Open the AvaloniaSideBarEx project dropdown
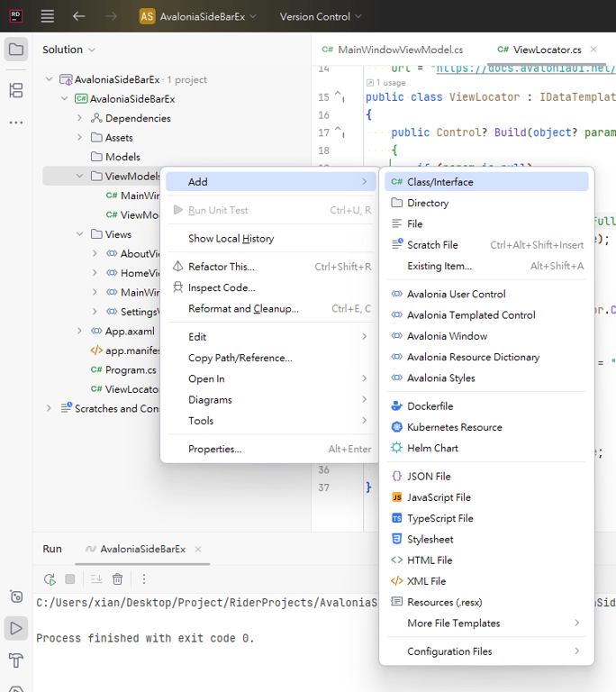 pyautogui.click(x=198, y=16)
